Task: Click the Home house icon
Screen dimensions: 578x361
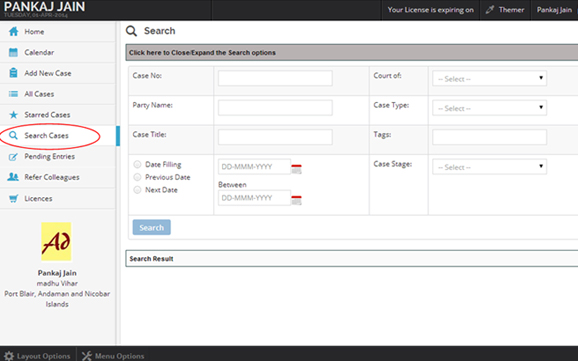Action: (13, 31)
